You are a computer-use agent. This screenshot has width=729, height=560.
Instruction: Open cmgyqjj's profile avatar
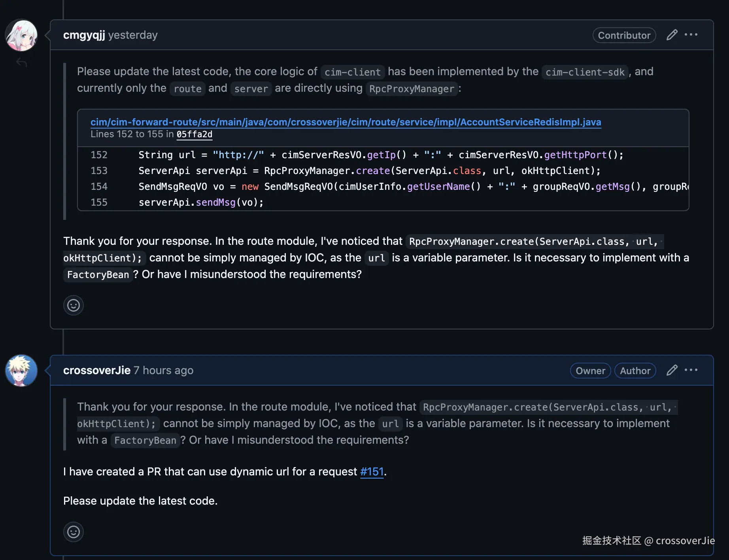[x=21, y=36]
